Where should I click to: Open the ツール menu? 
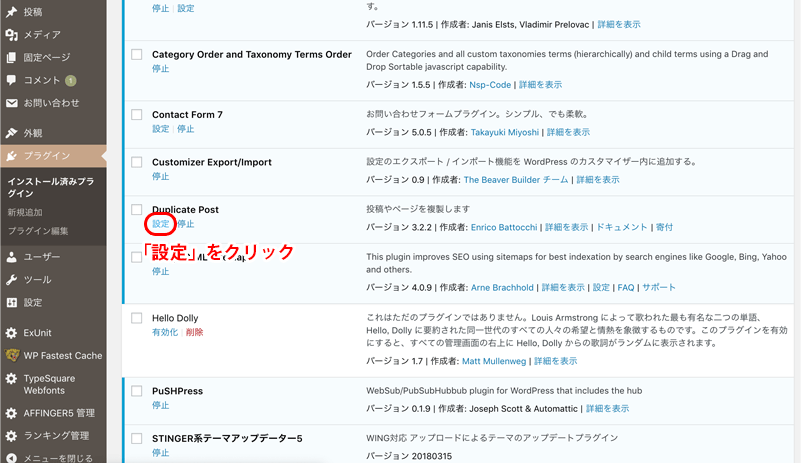click(38, 280)
